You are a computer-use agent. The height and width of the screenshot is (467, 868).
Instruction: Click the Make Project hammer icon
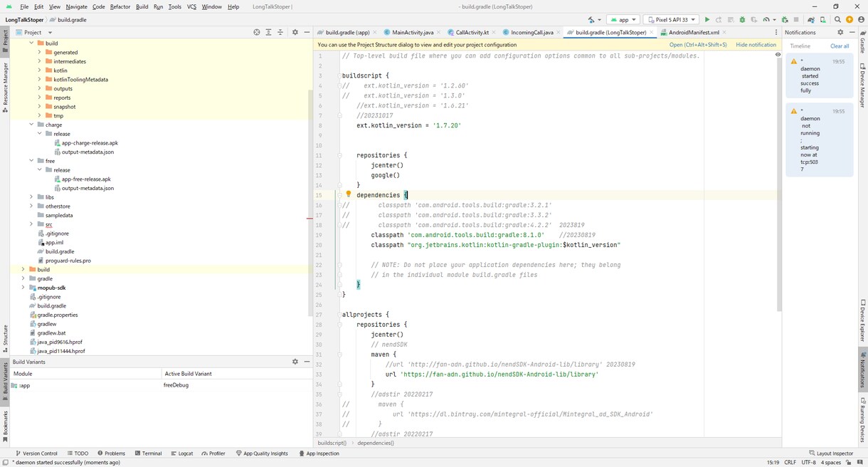[x=592, y=20]
